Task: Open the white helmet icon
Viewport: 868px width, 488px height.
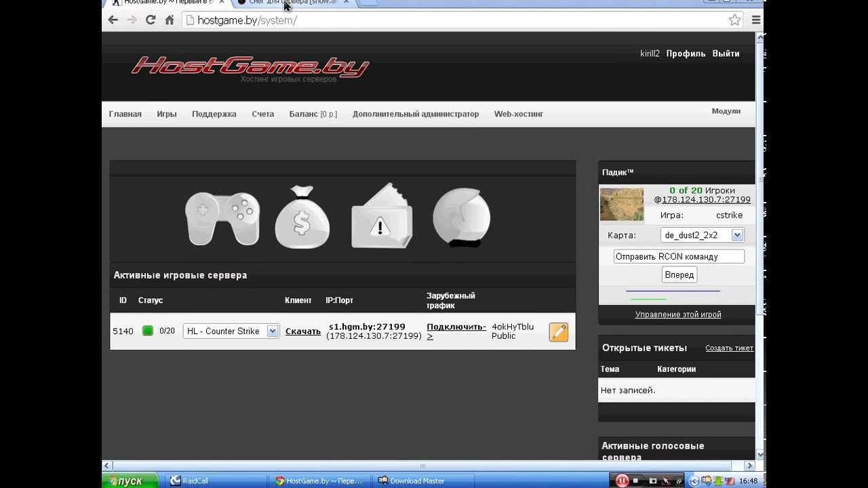Action: [x=461, y=217]
